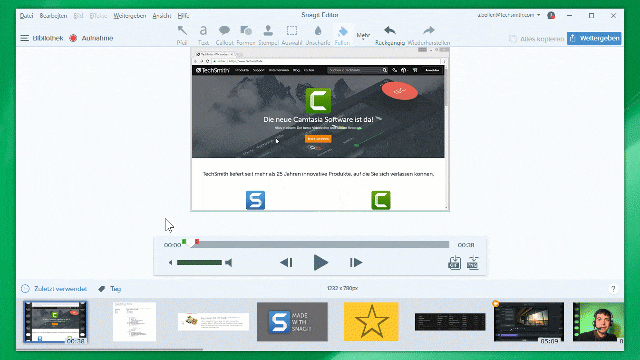
Task: Open the hamburger menu beside Bibliothek
Action: (x=24, y=38)
